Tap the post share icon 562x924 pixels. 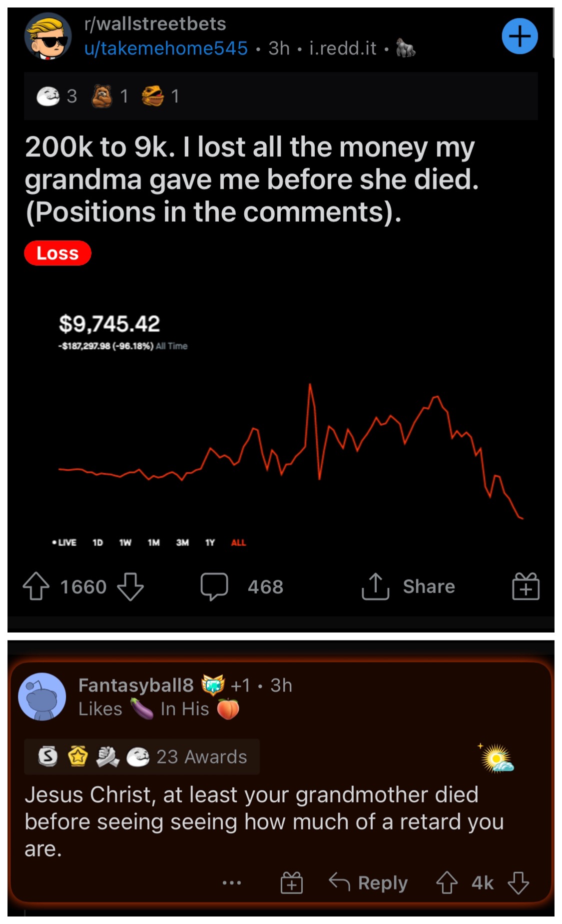tap(375, 586)
